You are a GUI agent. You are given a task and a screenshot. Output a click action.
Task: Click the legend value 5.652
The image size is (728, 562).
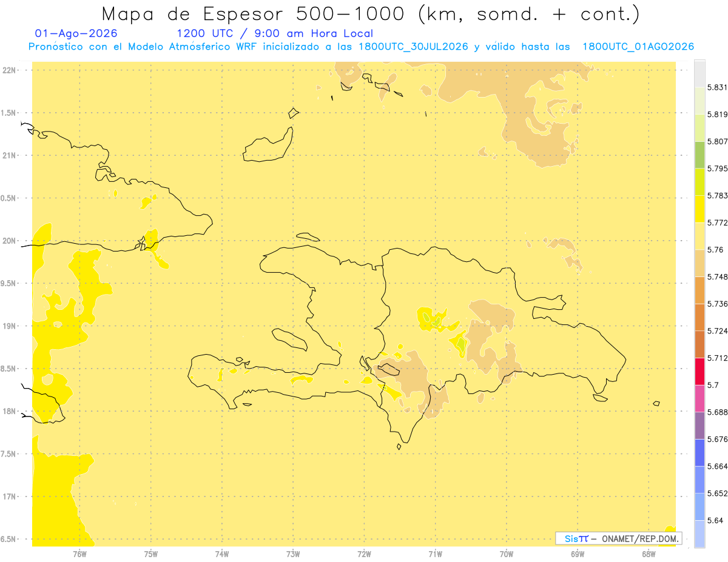[717, 493]
